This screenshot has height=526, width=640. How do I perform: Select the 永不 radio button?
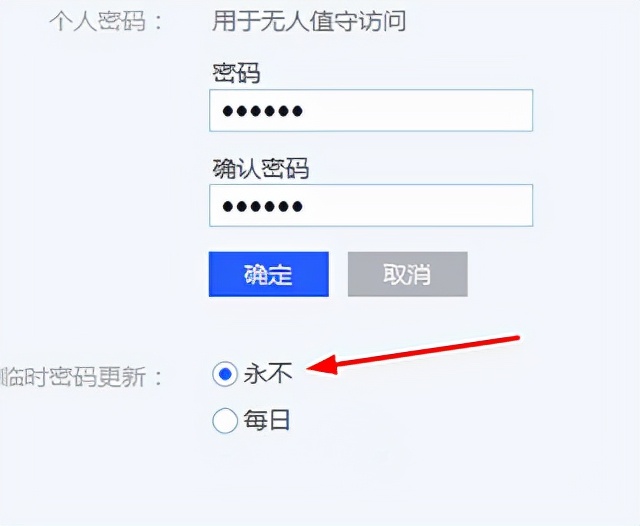tap(224, 374)
